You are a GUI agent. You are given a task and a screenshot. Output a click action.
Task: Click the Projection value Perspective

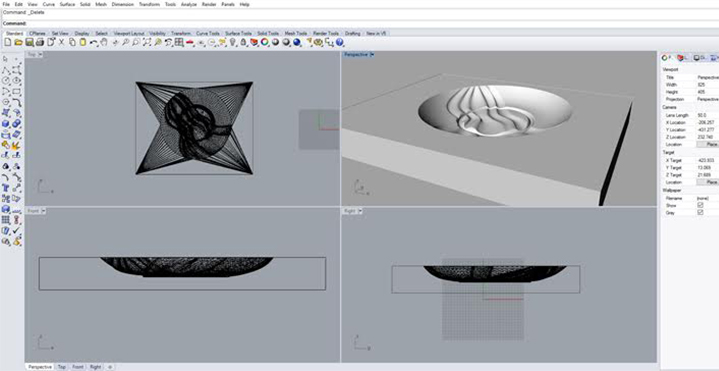pos(708,99)
